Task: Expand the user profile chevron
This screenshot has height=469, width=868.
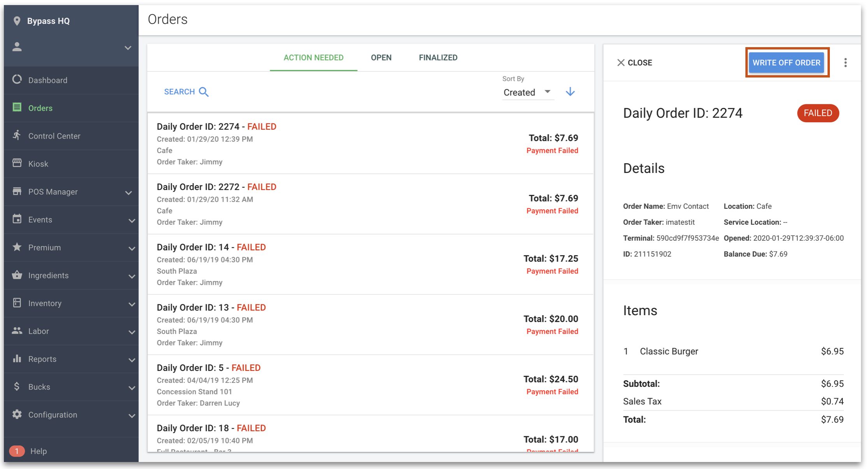Action: [x=128, y=48]
